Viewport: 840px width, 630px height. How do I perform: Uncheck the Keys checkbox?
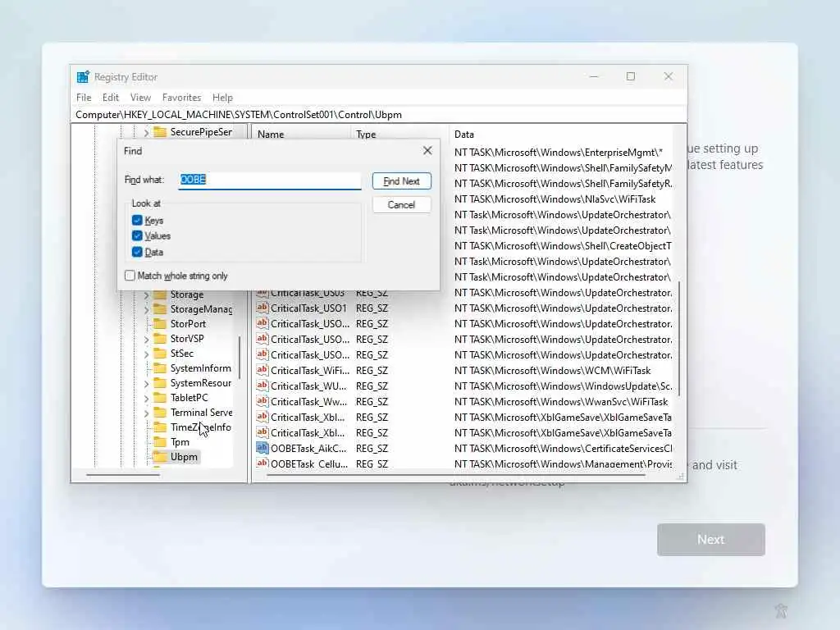point(137,220)
